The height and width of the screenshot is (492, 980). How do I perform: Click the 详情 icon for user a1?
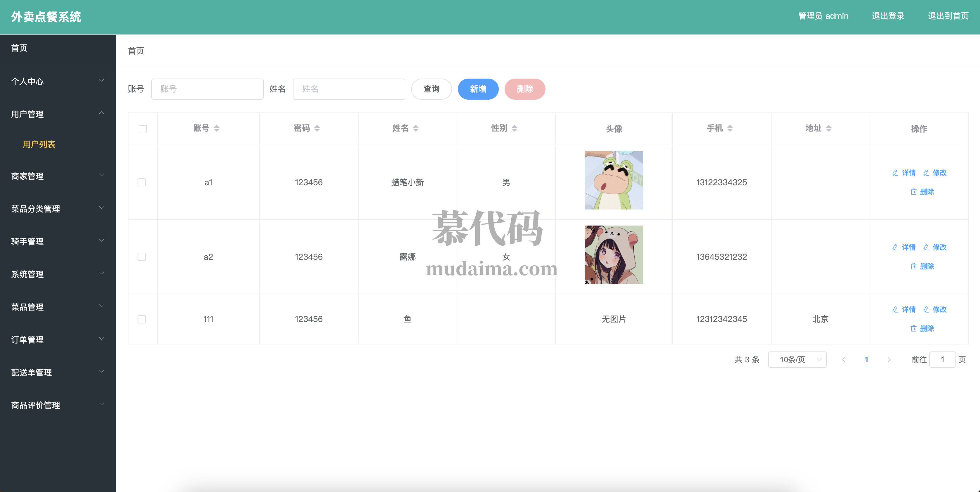coord(895,173)
